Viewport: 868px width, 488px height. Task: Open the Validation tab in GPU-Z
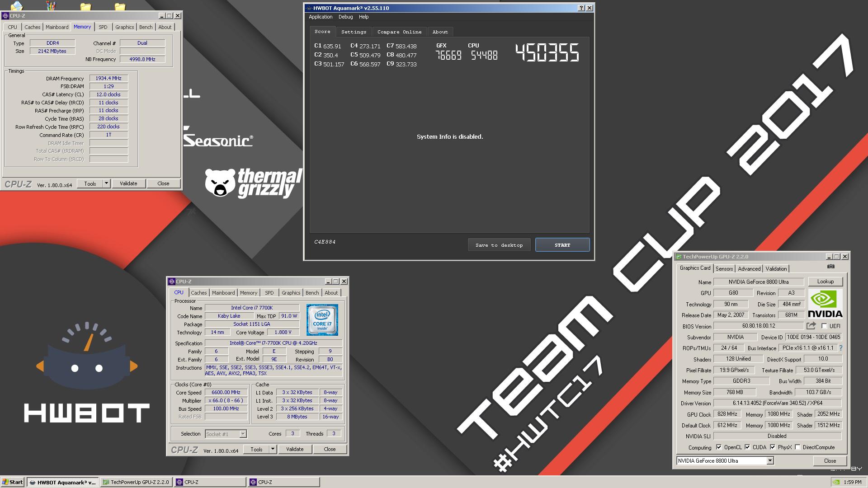pos(776,268)
